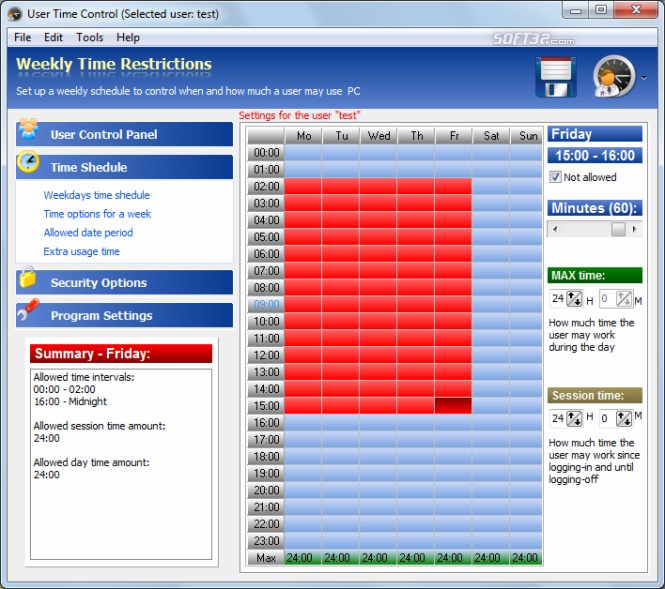Image resolution: width=665 pixels, height=589 pixels.
Task: Select the Sat column header
Action: click(491, 136)
